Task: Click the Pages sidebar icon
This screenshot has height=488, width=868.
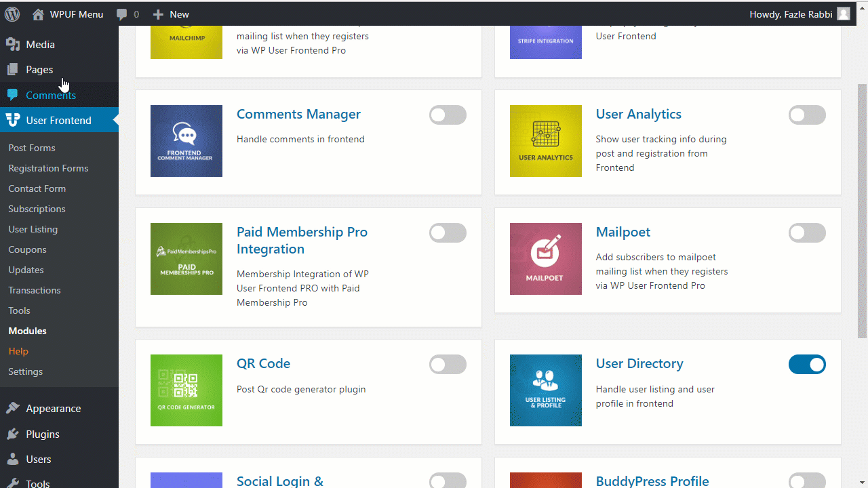Action: [13, 70]
